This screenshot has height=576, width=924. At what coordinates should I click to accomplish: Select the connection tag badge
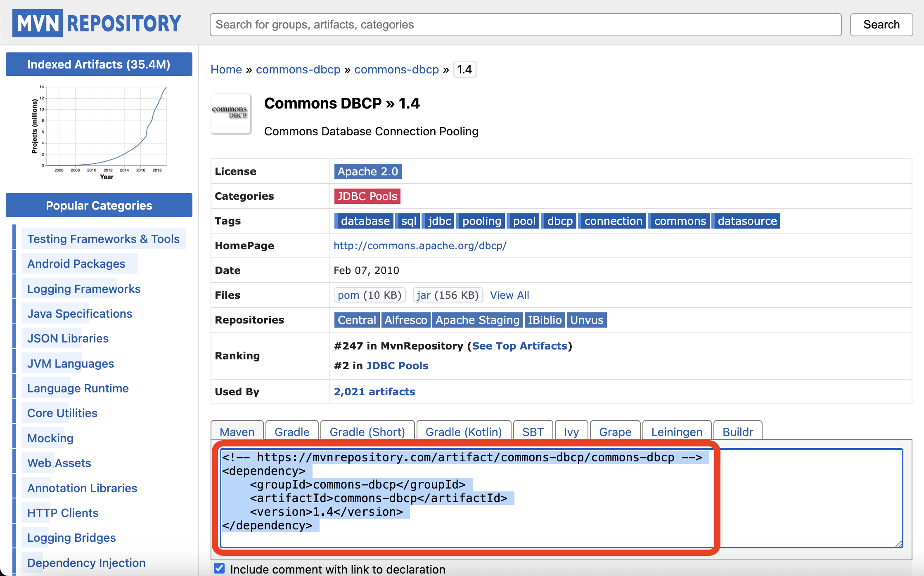coord(612,221)
